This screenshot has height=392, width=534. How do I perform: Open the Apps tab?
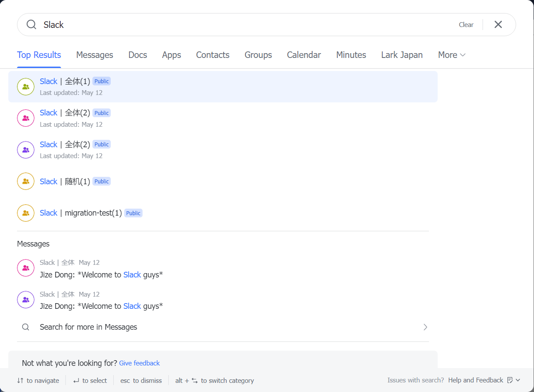click(x=172, y=55)
